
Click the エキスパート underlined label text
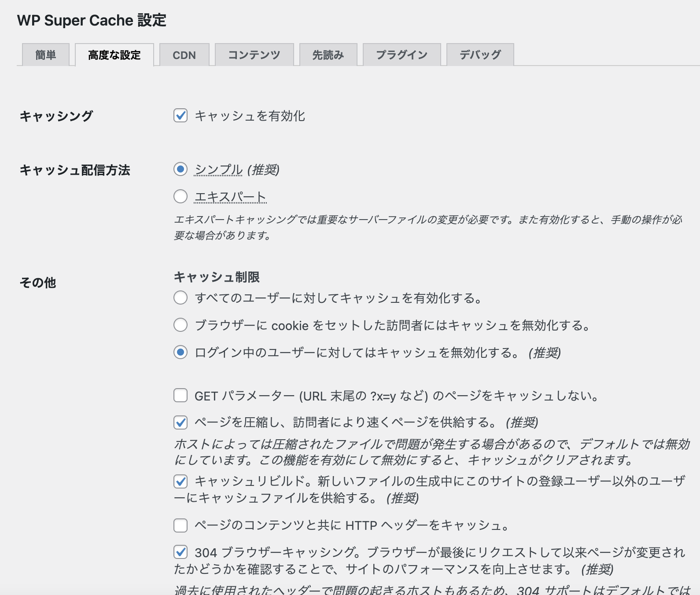[231, 197]
